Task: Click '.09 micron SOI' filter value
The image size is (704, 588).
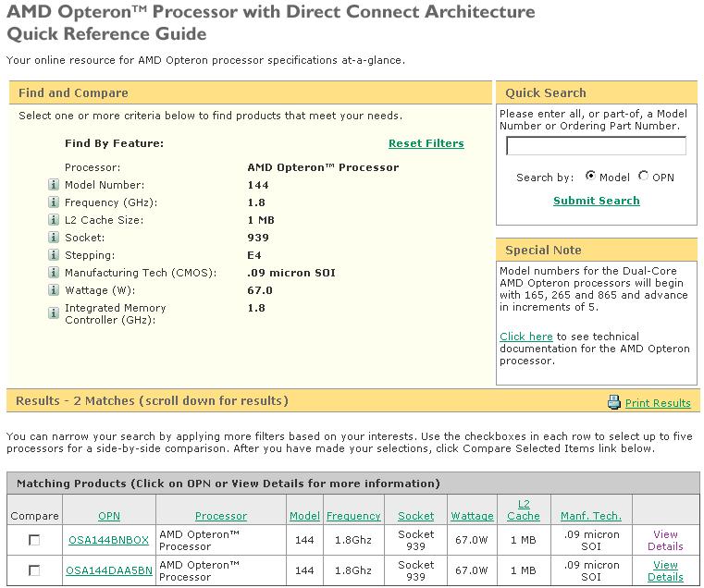Action: (291, 273)
